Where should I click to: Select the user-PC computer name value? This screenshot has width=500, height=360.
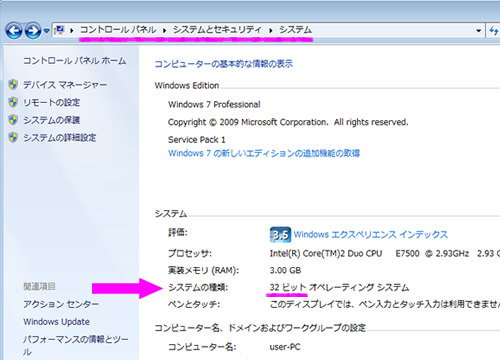[x=285, y=347]
